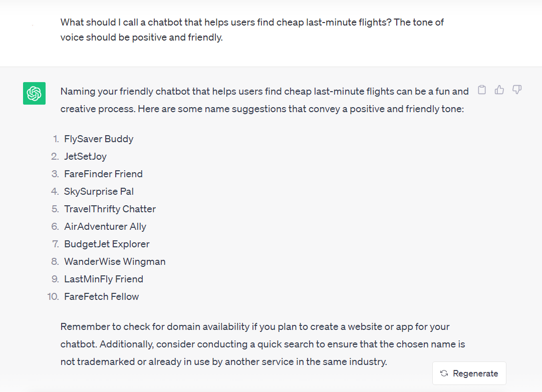
Task: Copy the response using the clipboard icon
Action: (482, 90)
